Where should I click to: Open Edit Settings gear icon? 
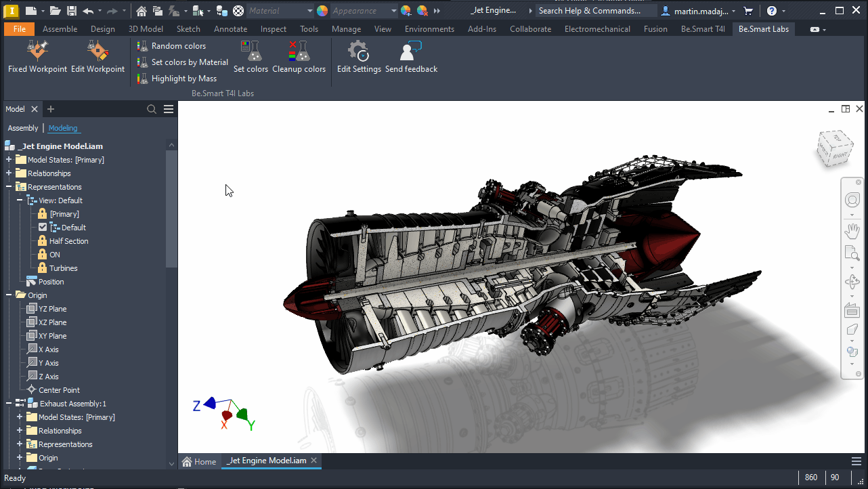pos(358,51)
